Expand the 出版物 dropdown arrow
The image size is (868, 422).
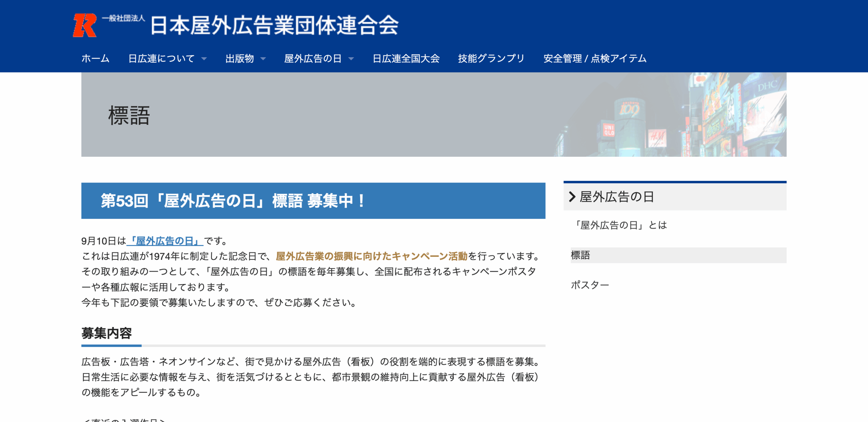263,59
